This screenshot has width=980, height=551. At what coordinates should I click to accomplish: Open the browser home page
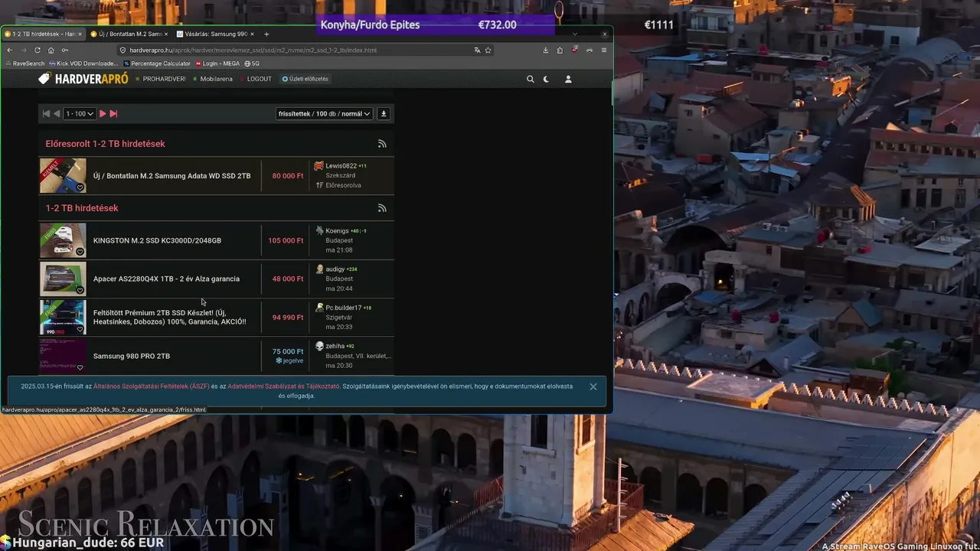51,50
